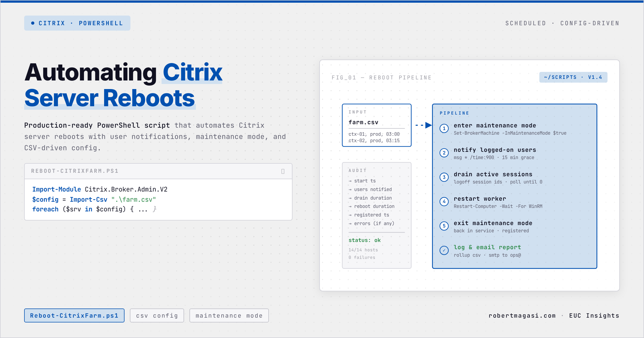Expand the farm.csv INPUT card

click(376, 125)
